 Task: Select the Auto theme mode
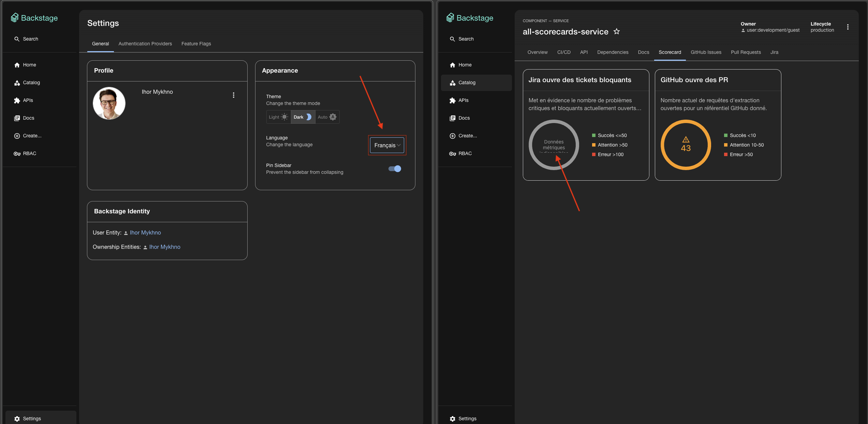pos(327,117)
